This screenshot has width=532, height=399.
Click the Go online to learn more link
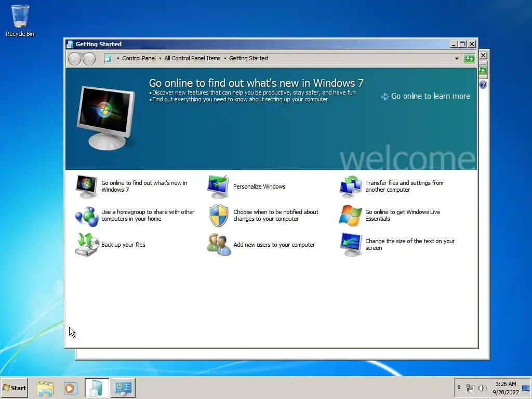pyautogui.click(x=430, y=96)
